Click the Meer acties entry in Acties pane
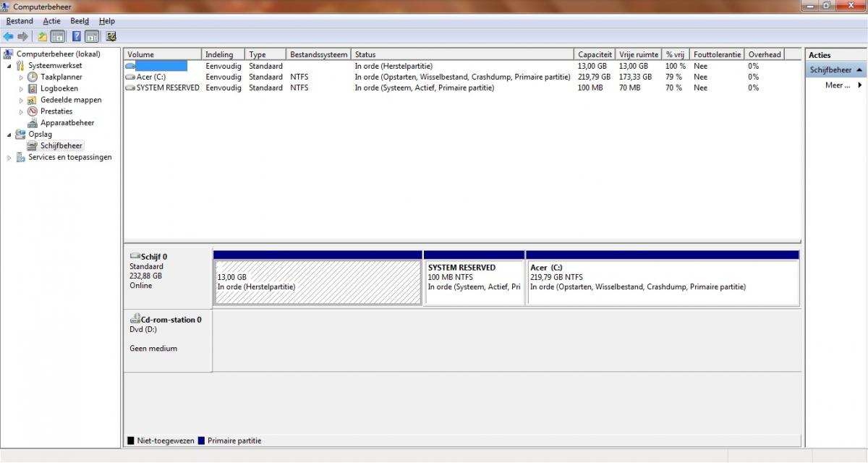 [836, 85]
